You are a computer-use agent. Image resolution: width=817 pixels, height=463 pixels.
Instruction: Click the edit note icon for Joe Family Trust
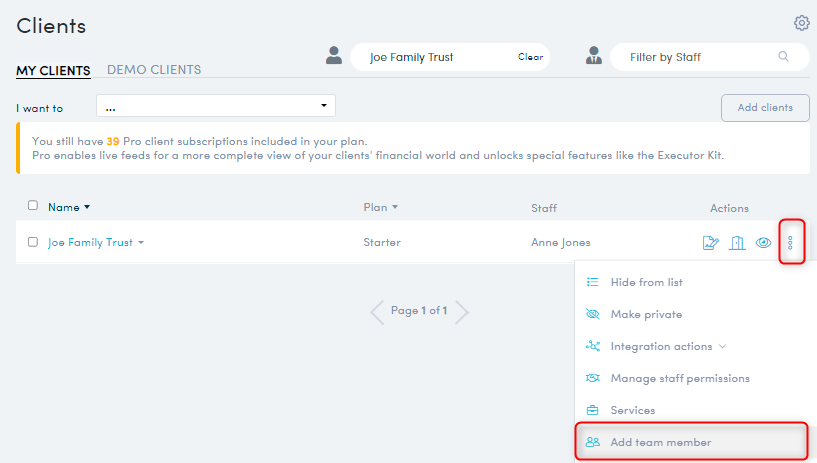tap(711, 243)
